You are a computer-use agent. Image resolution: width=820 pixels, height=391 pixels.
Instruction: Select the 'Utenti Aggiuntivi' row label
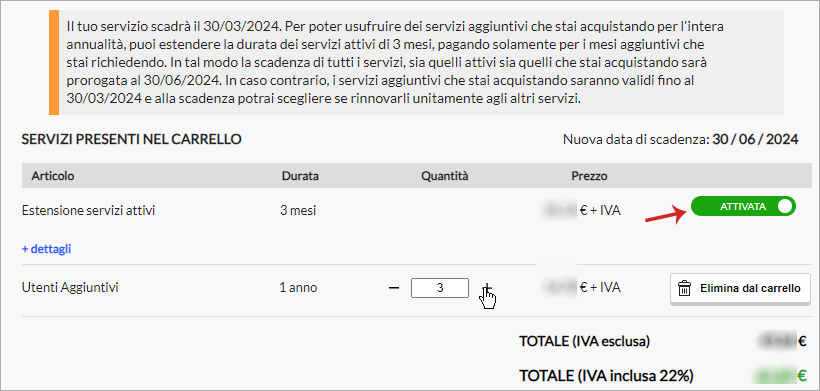70,288
